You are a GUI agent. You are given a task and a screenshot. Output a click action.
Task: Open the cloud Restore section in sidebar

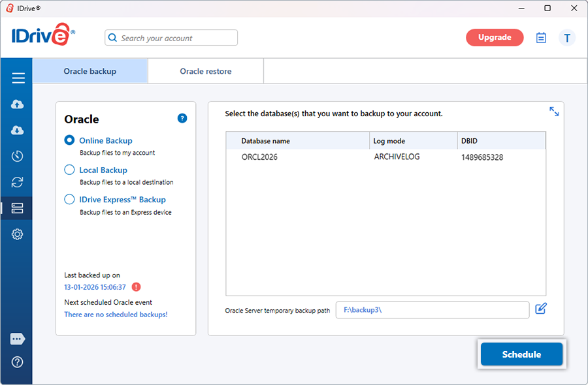tap(18, 131)
